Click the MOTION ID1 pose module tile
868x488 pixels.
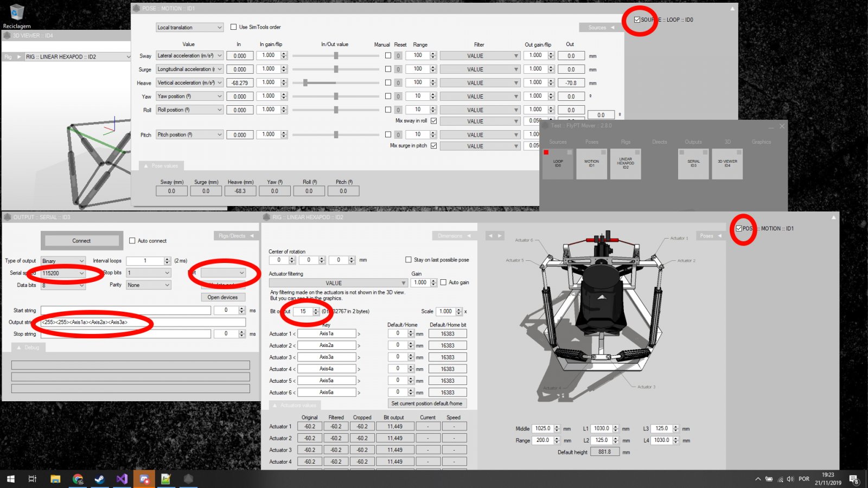coord(591,164)
